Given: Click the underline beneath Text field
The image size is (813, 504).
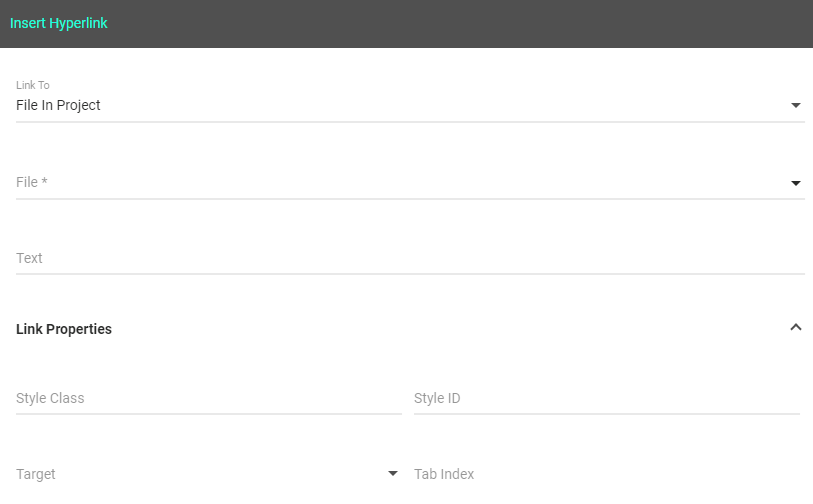Looking at the screenshot, I should tap(410, 273).
